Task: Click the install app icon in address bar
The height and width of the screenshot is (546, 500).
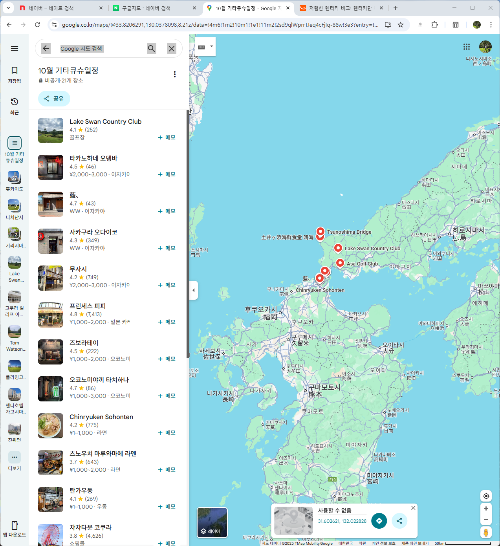Action: pyautogui.click(x=388, y=24)
